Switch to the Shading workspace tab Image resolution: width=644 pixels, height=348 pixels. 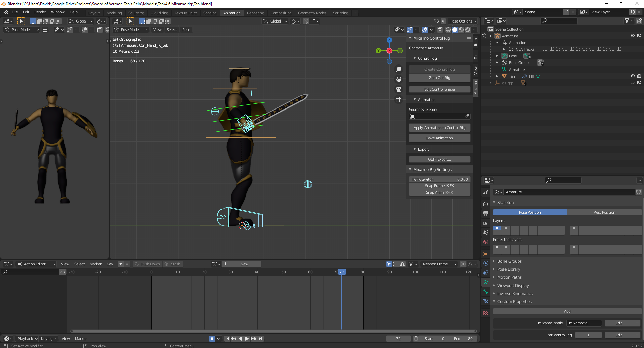pyautogui.click(x=210, y=13)
